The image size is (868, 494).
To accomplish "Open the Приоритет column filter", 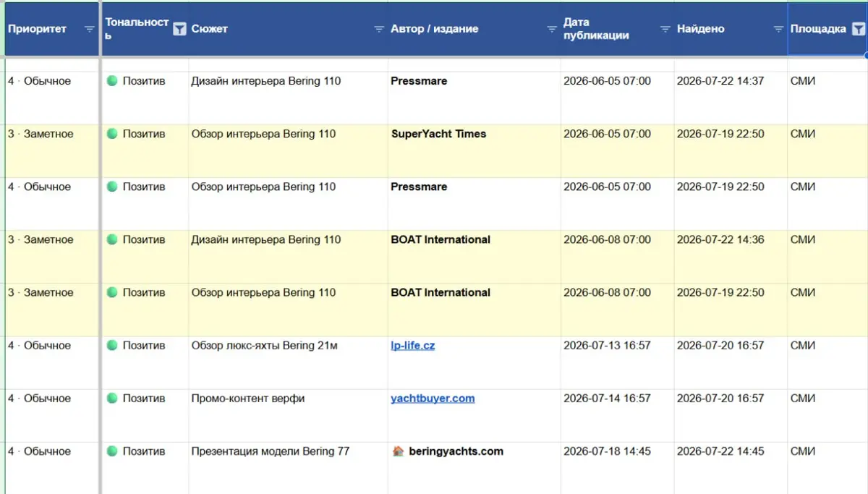I will [x=90, y=29].
